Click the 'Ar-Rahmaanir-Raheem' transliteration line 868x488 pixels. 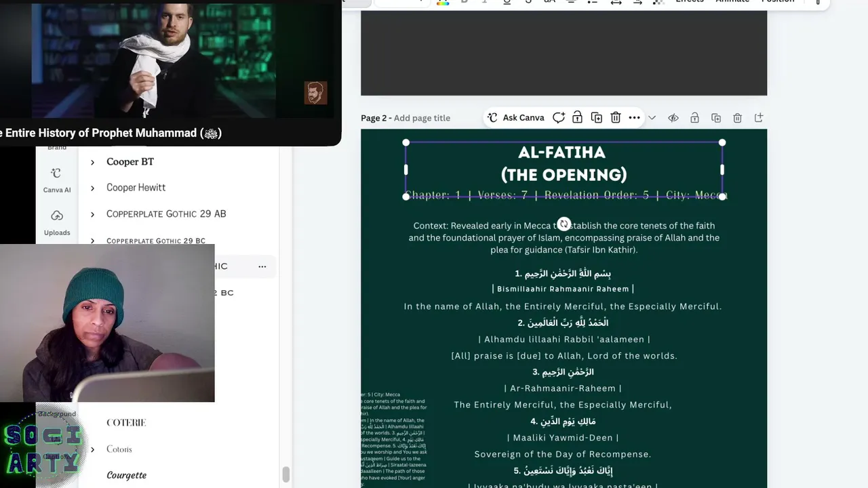point(563,388)
